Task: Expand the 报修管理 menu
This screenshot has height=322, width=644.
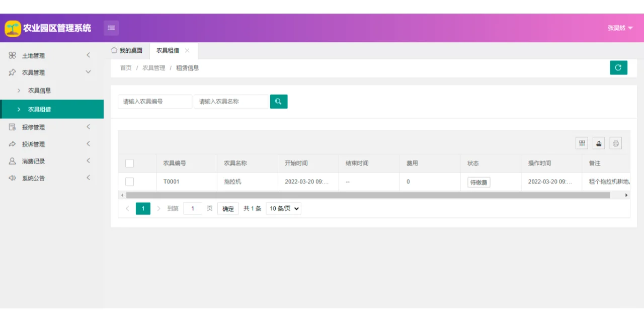Action: coord(89,127)
